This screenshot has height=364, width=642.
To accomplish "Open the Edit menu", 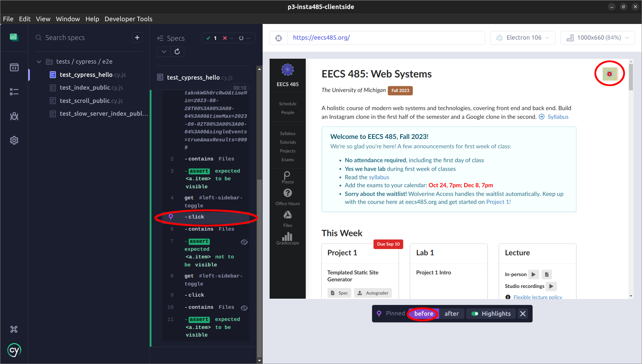I will 25,19.
